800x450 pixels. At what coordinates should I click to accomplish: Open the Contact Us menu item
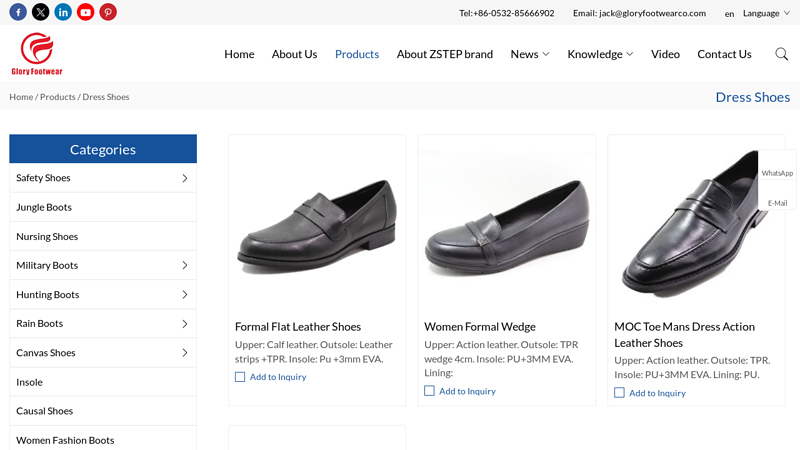tap(724, 54)
